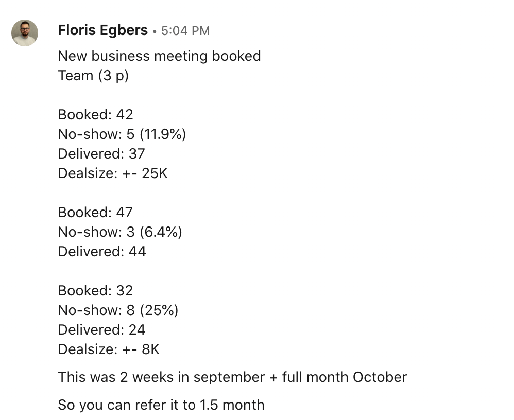Select the 5:04 PM message timestamp
The width and height of the screenshot is (514, 420).
pos(185,31)
